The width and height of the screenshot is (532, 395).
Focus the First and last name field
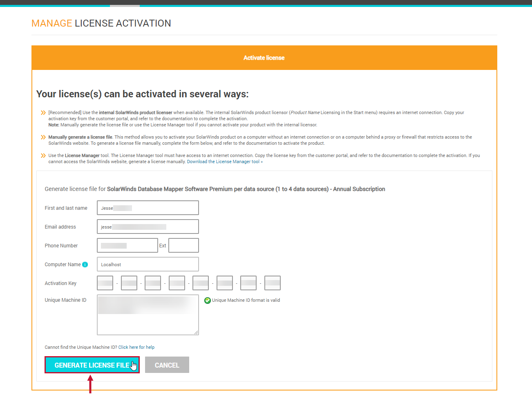(x=148, y=208)
